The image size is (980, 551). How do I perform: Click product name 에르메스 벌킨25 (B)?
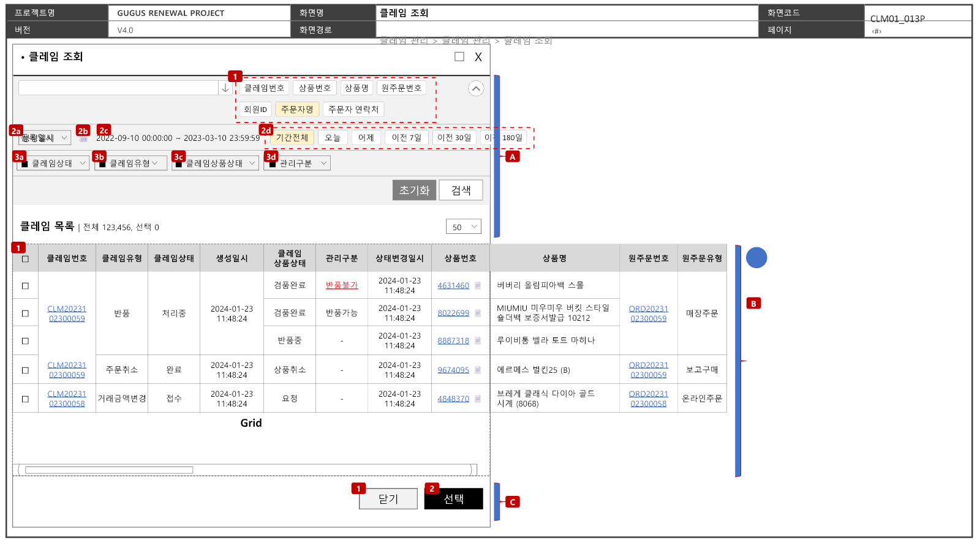click(533, 370)
